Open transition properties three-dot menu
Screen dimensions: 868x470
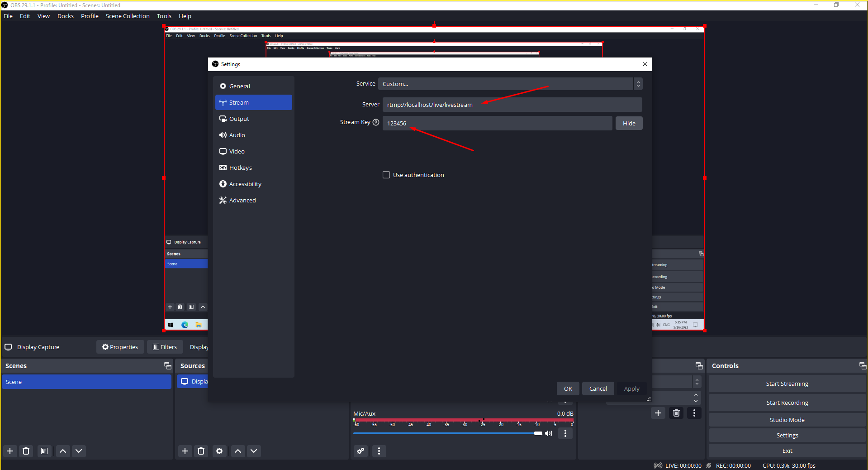(x=694, y=413)
